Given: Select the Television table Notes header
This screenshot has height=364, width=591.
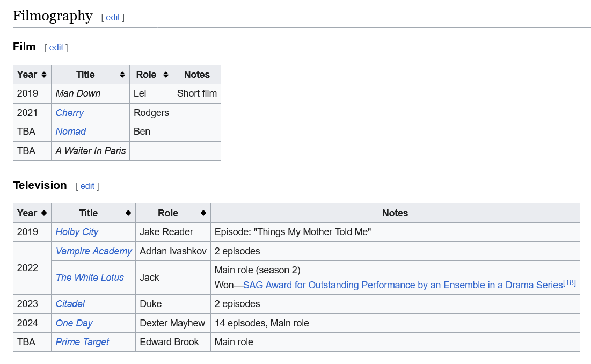Looking at the screenshot, I should 395,213.
